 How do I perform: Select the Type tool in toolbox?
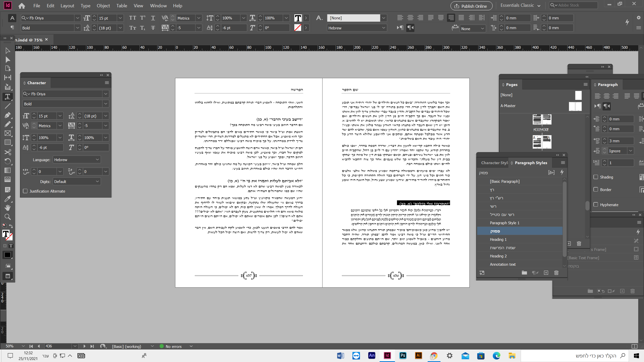(x=8, y=97)
